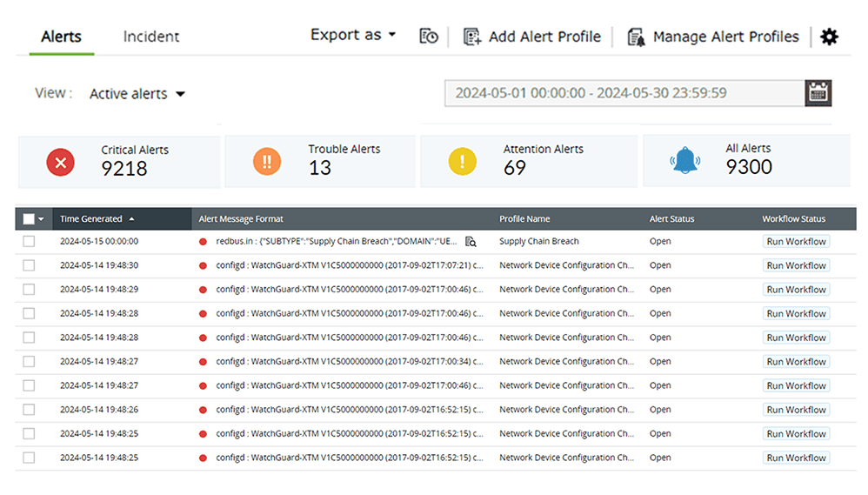Click the Alert Message Format column header
Screen dimensions: 868x495
click(241, 219)
